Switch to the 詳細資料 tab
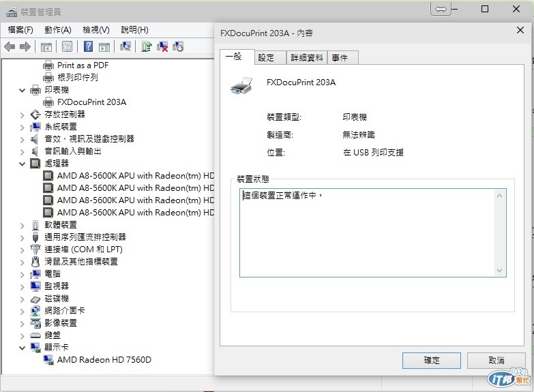534x392 pixels. coord(307,57)
